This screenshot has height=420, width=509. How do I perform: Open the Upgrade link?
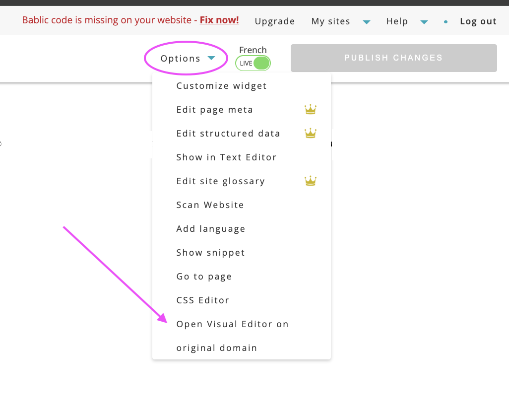(x=275, y=21)
